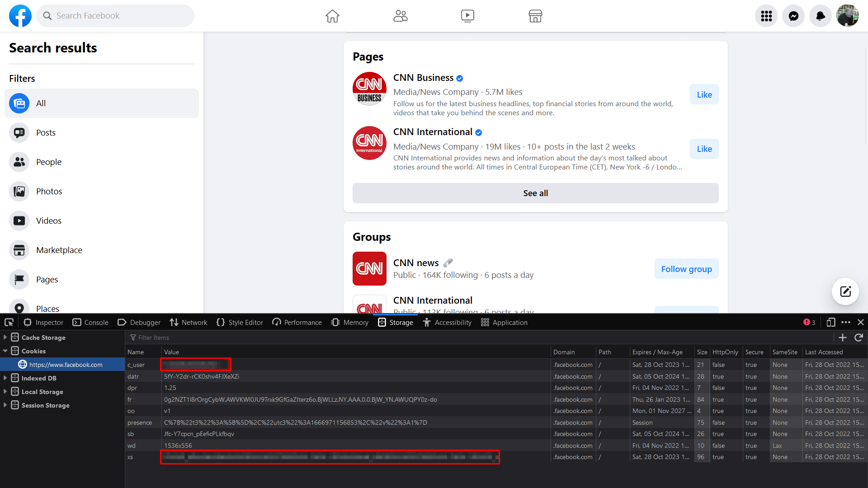Click the Application tab in DevTools
Viewport: 868px width, 488px height.
(510, 322)
